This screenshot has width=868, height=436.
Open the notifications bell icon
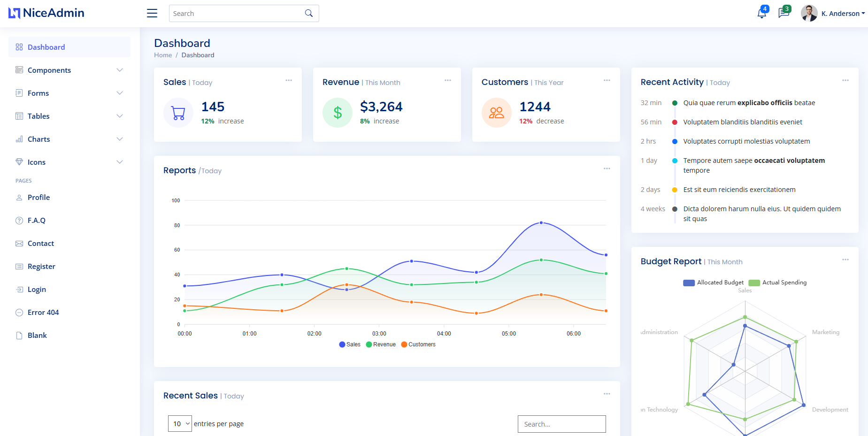[761, 13]
